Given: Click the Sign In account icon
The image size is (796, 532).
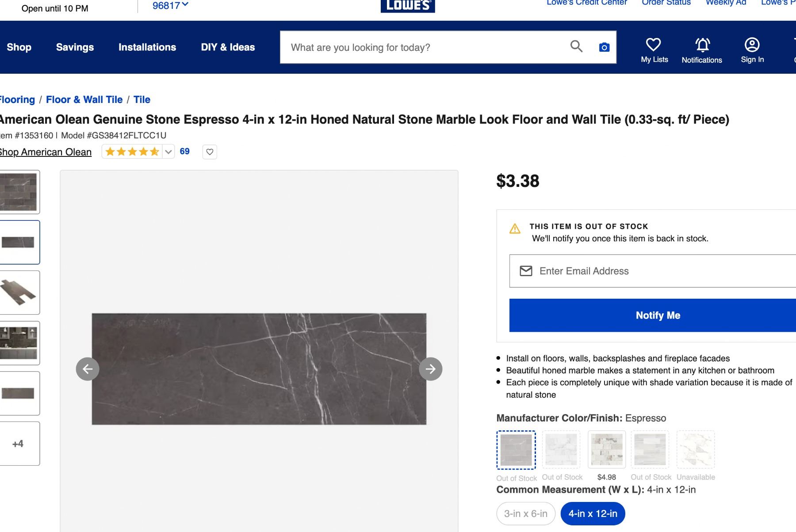Looking at the screenshot, I should [x=752, y=46].
